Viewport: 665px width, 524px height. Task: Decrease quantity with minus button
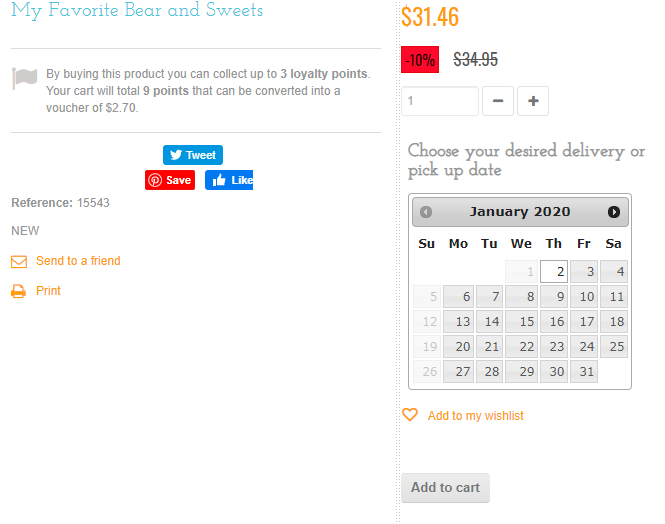click(498, 101)
